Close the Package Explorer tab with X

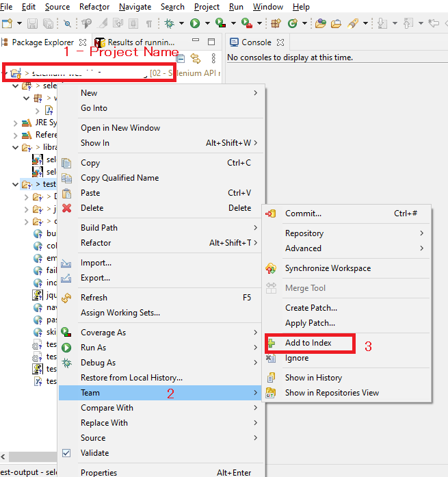pos(83,42)
